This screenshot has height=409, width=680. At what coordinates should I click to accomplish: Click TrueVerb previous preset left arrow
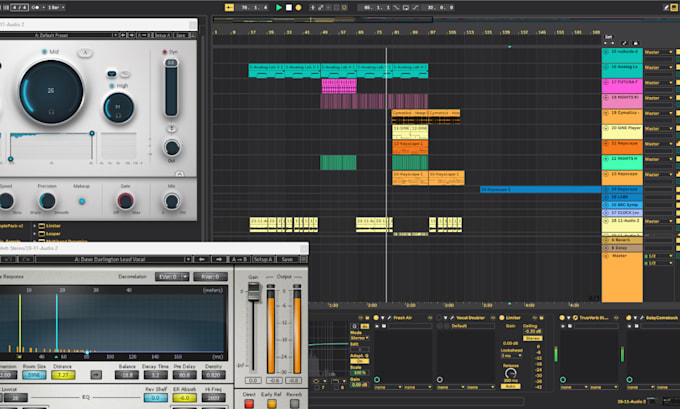(x=202, y=259)
